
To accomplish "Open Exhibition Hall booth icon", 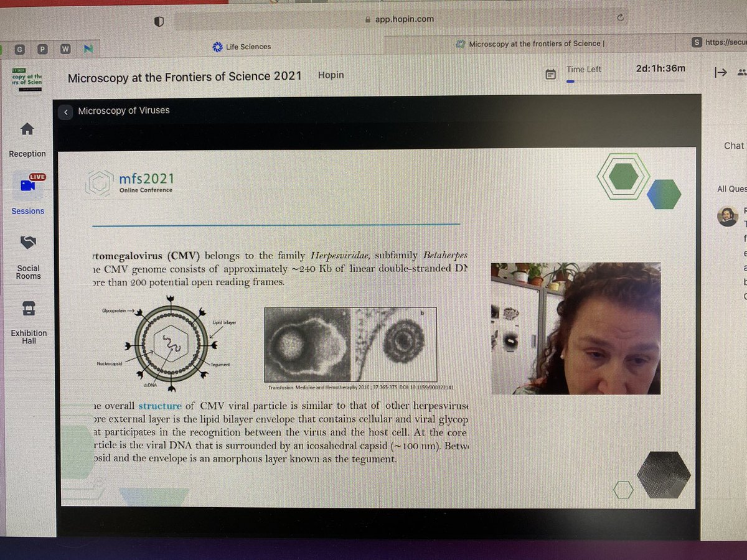I will pyautogui.click(x=29, y=308).
